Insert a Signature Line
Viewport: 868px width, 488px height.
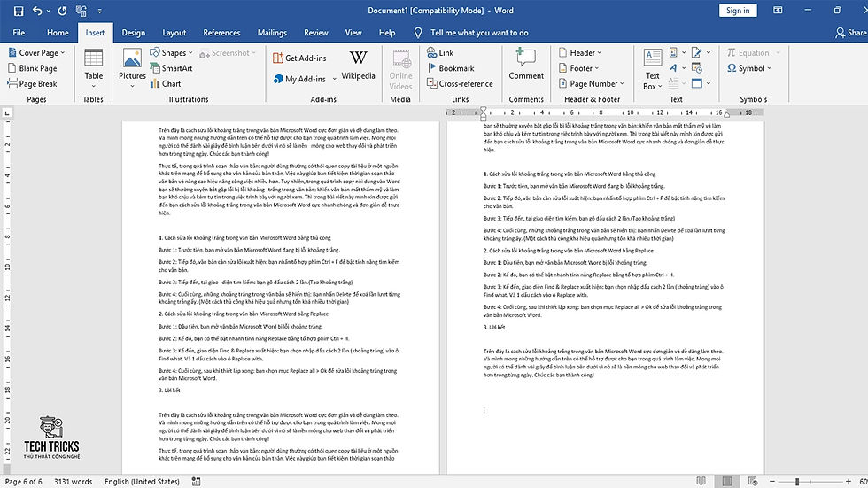(x=697, y=52)
